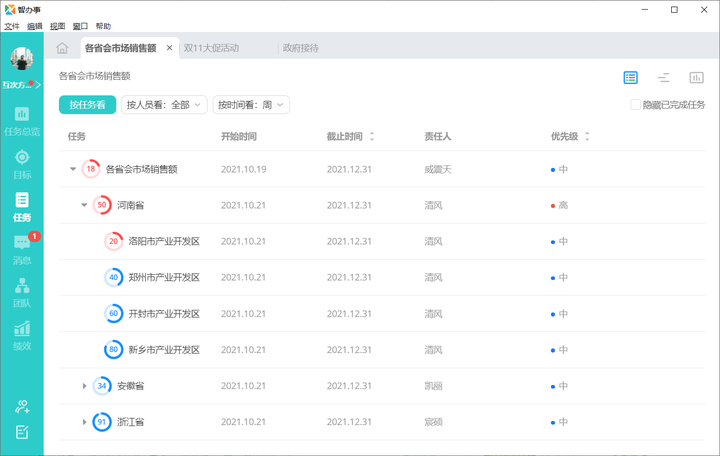
Task: Switch to Gantt timeline view icon
Action: 664,78
